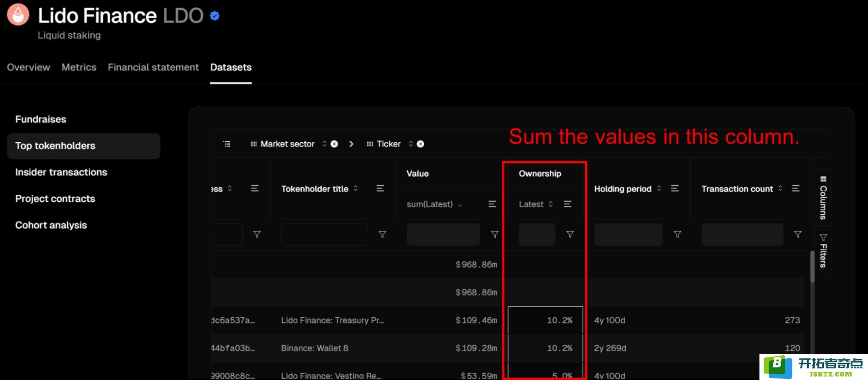Image resolution: width=868 pixels, height=380 pixels.
Task: Open the Tokenholder title filter icon
Action: [382, 234]
